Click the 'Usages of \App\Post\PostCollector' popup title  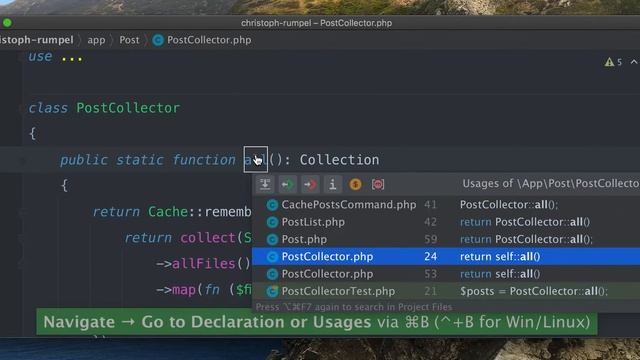pyautogui.click(x=551, y=184)
